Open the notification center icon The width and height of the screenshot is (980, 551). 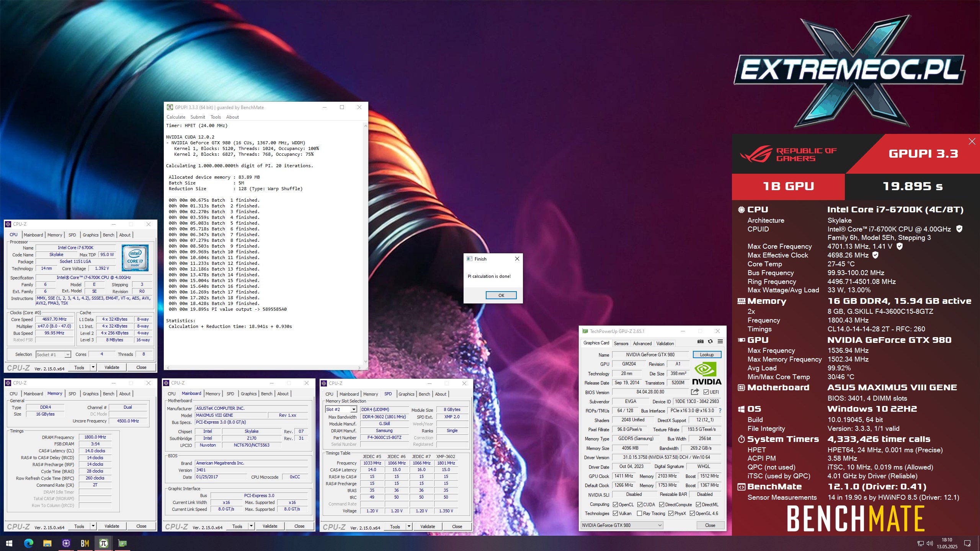coord(967,543)
